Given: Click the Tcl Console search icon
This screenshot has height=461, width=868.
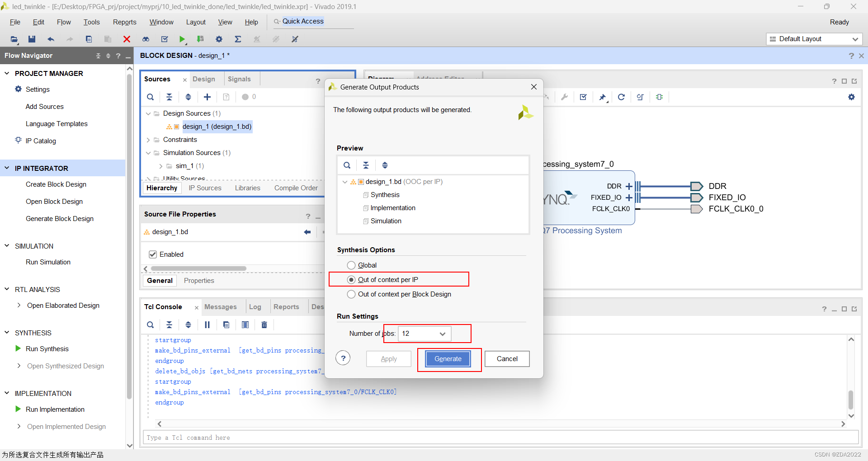Looking at the screenshot, I should point(151,325).
